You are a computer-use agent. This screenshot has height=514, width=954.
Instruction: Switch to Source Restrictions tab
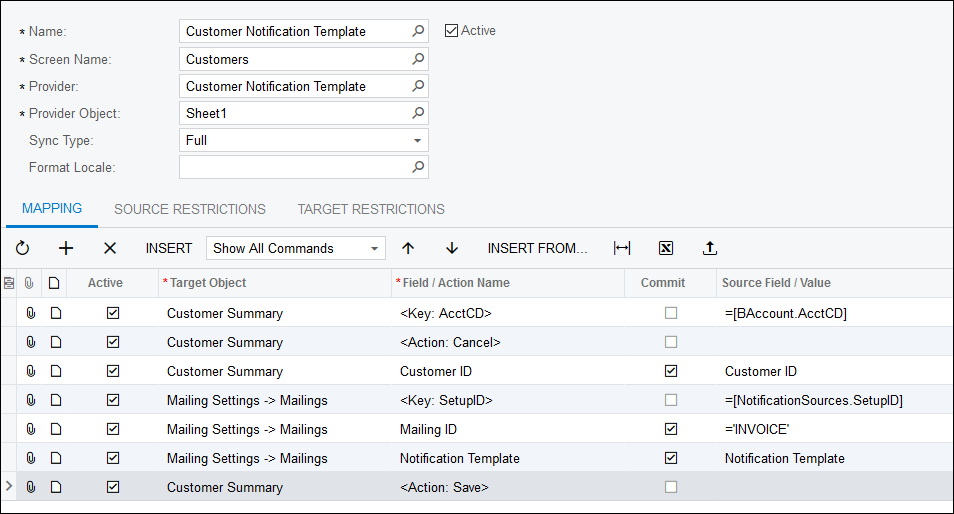[190, 209]
